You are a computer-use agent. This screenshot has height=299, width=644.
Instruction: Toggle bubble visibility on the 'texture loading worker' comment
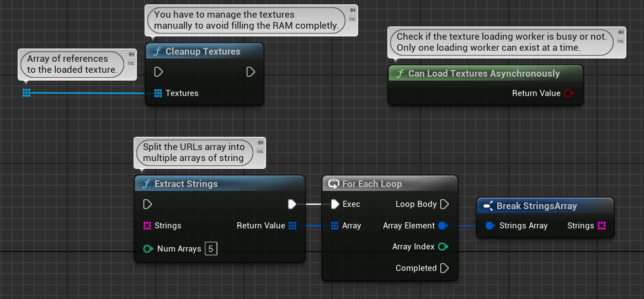coord(621,41)
